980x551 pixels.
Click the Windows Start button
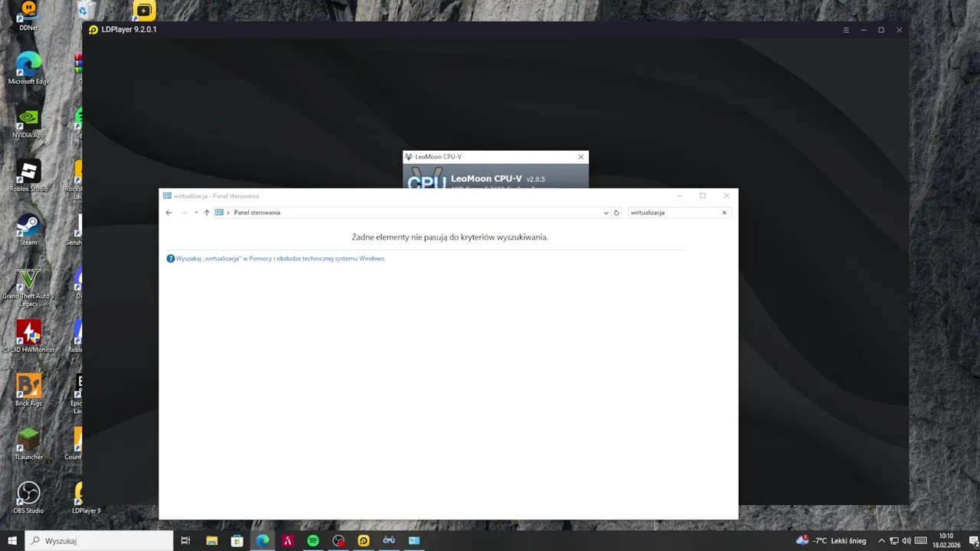pyautogui.click(x=12, y=540)
